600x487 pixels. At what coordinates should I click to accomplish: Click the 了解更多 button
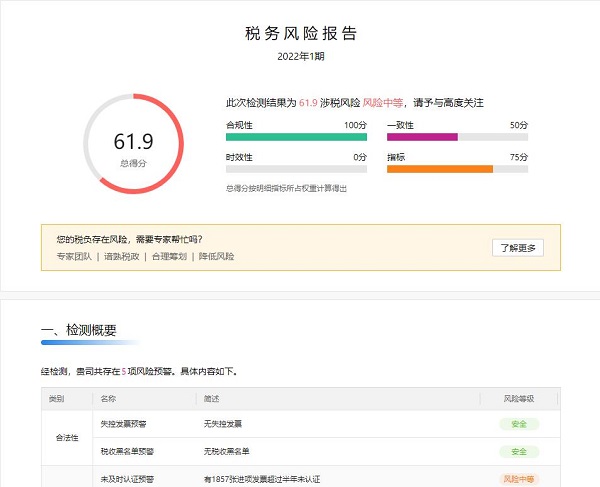point(518,248)
